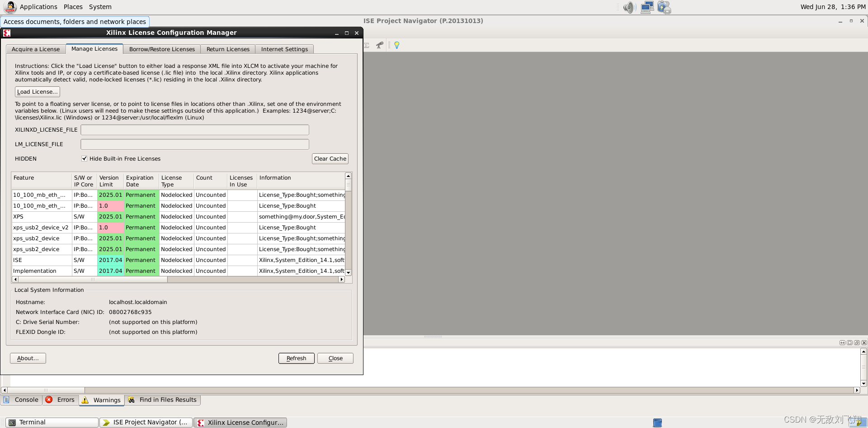Click the ISE console scroll-down arrow
The height and width of the screenshot is (428, 868).
863,384
